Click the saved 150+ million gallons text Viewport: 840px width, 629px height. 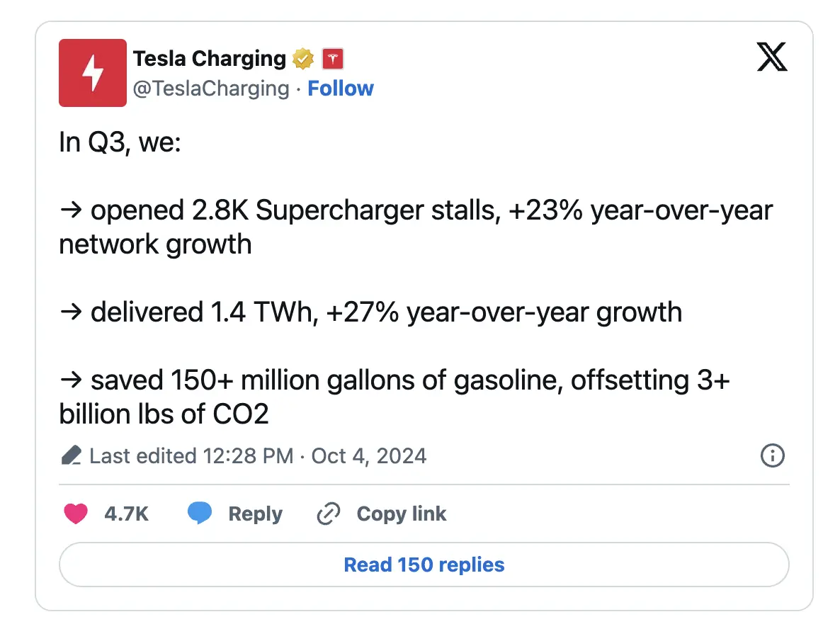point(395,397)
